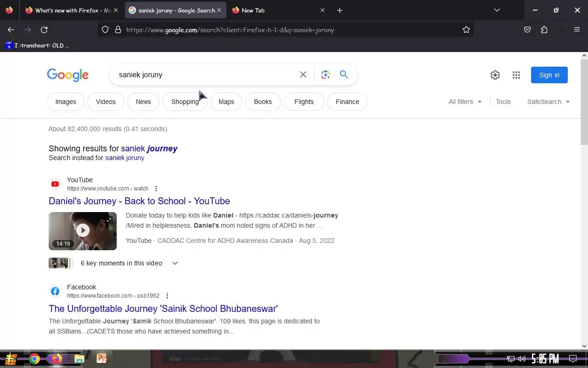Select the Flights filter

tap(304, 102)
